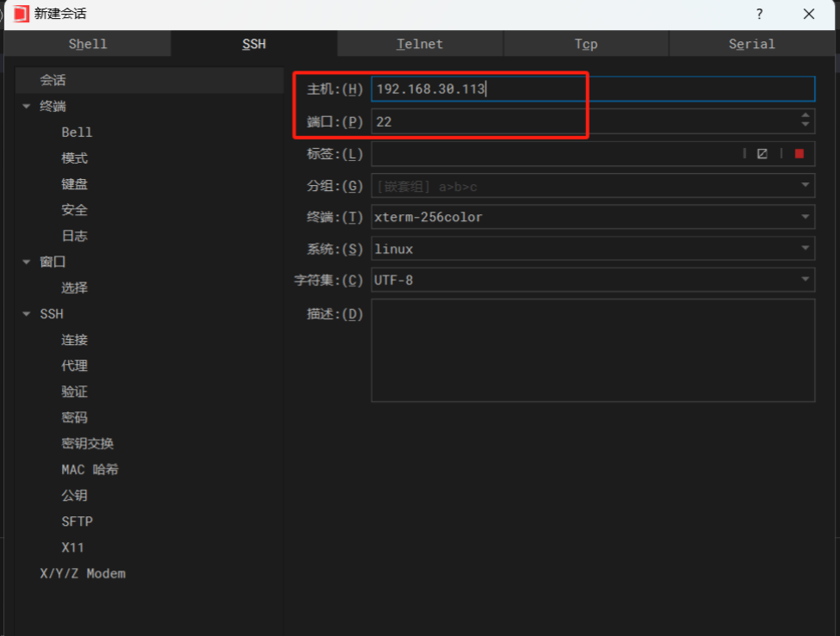The image size is (840, 636).
Task: Click the 主机 host input field
Action: (x=593, y=89)
